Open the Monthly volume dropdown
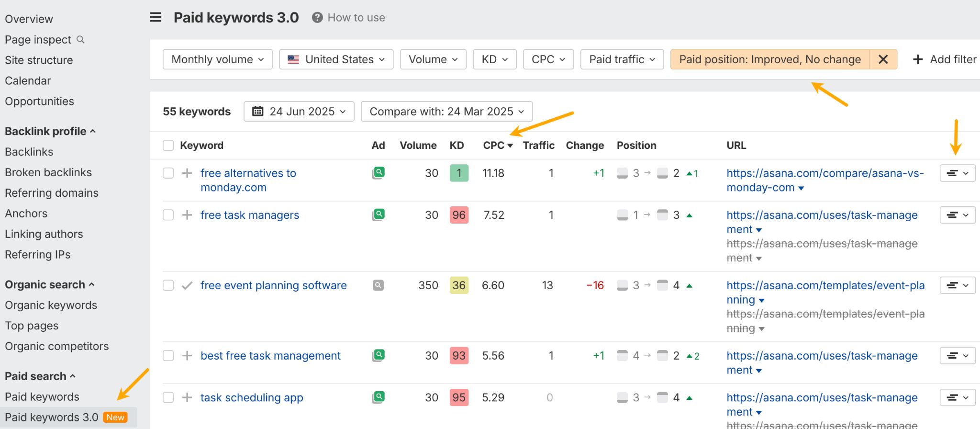980x429 pixels. click(x=217, y=59)
